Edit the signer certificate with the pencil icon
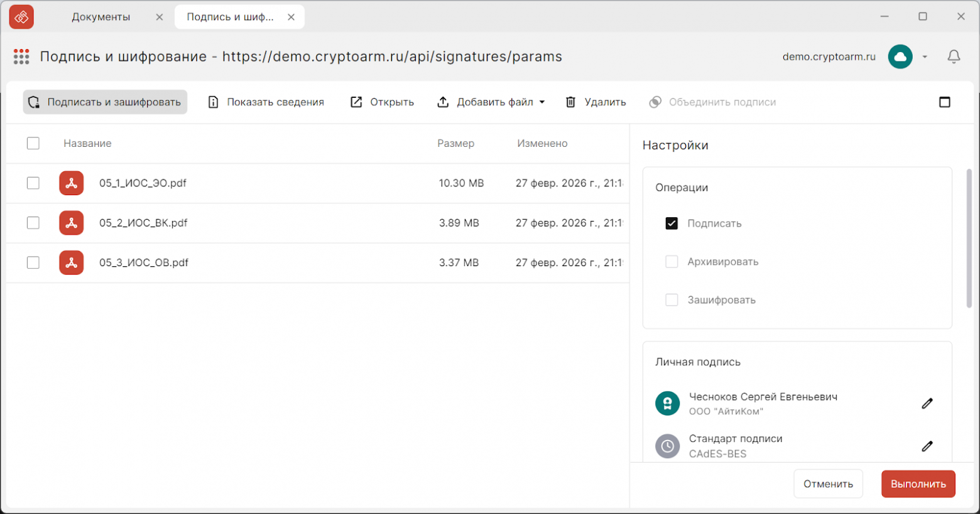 (x=927, y=404)
